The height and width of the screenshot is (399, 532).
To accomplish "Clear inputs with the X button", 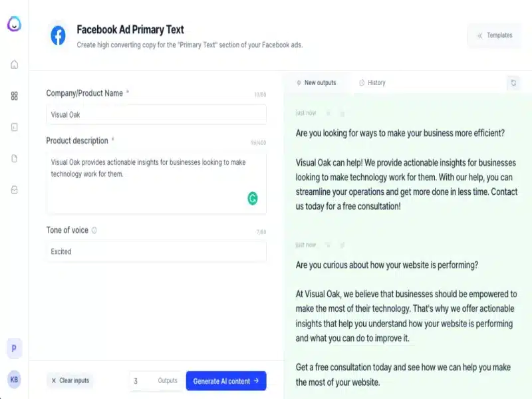I will coord(70,380).
